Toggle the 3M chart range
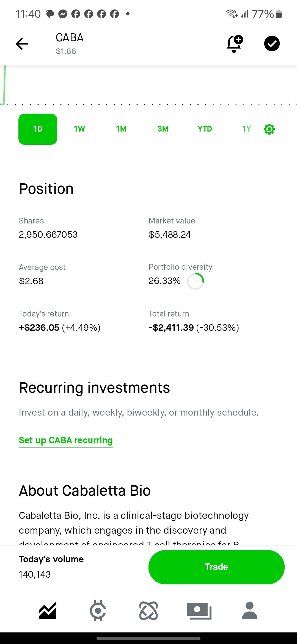297x644 pixels. click(x=163, y=129)
